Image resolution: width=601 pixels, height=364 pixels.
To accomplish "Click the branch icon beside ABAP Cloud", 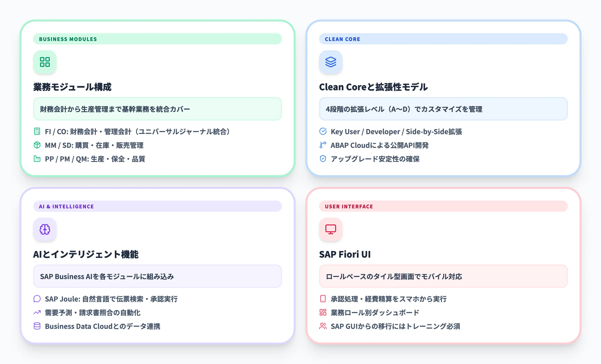I will pos(323,145).
